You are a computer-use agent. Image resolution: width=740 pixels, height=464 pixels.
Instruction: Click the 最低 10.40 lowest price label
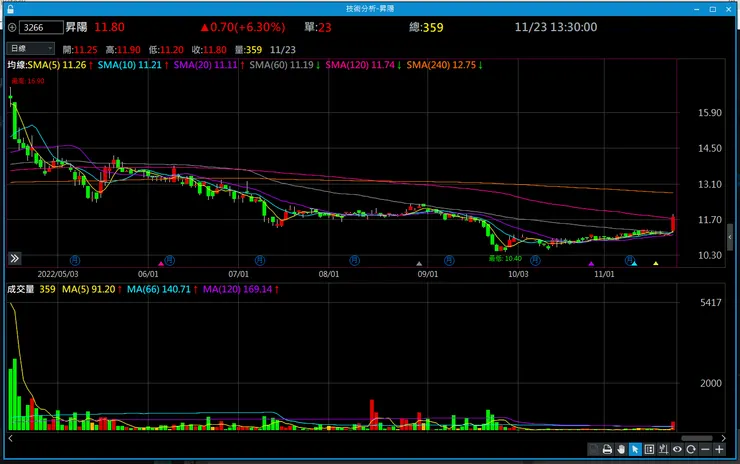point(505,259)
